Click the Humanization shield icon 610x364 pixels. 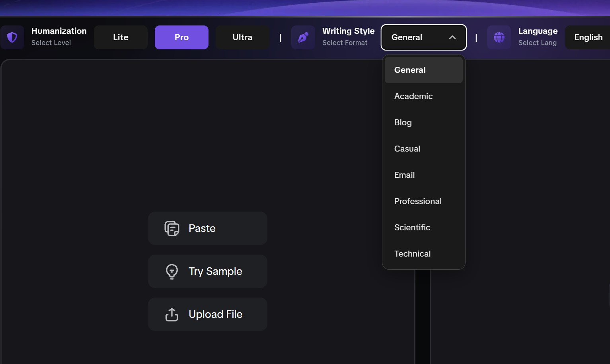coord(12,37)
